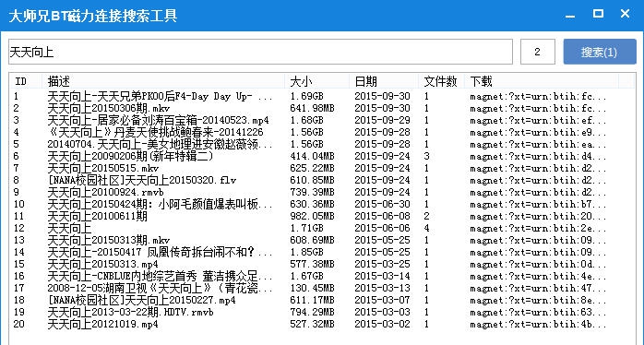This screenshot has width=644, height=345.
Task: Click magnet link ending btih:2e...
Action: coord(538,229)
